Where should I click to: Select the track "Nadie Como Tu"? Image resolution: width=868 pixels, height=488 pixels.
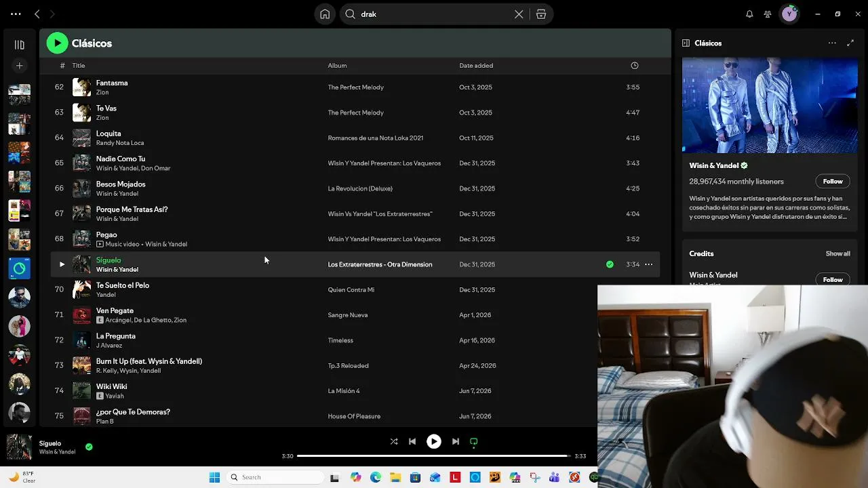click(121, 159)
